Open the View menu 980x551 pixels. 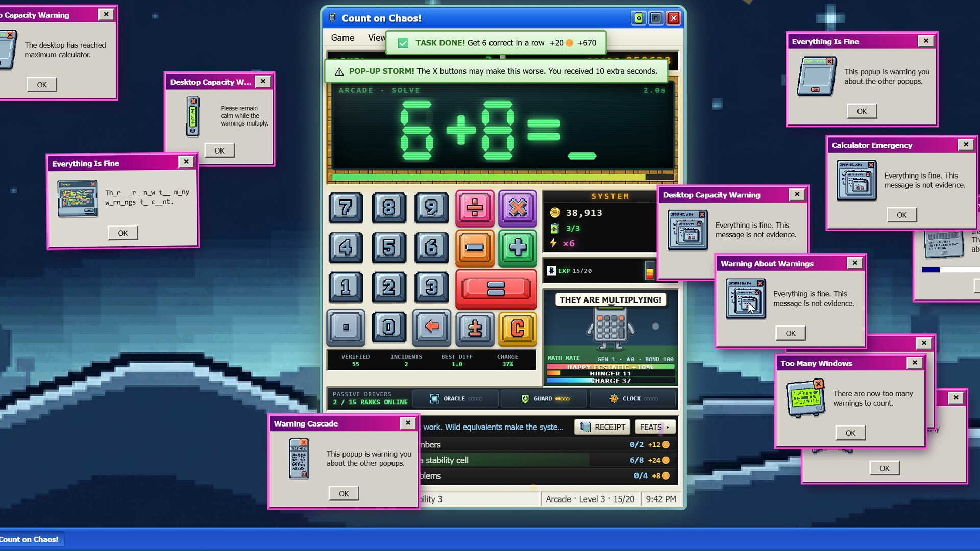click(x=377, y=38)
